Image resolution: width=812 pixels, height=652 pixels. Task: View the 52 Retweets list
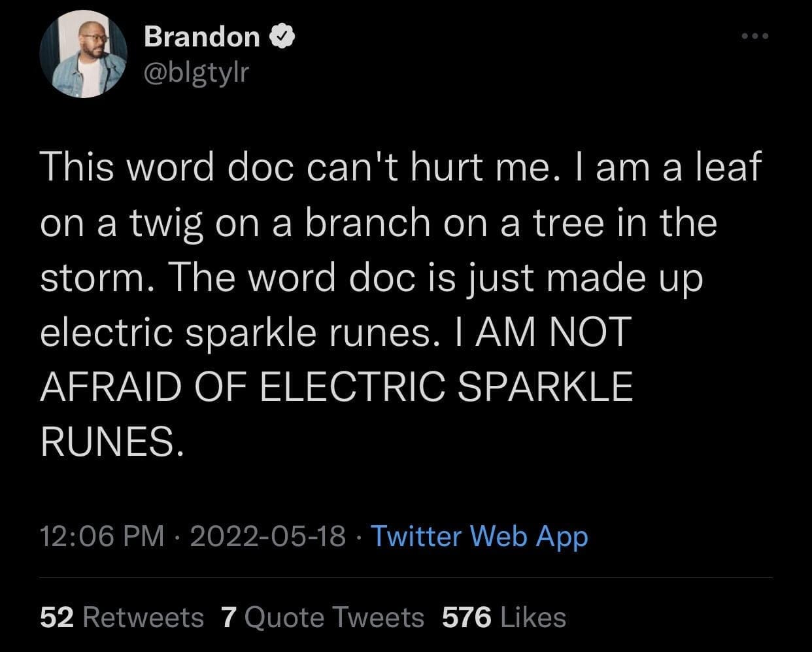pos(122,617)
